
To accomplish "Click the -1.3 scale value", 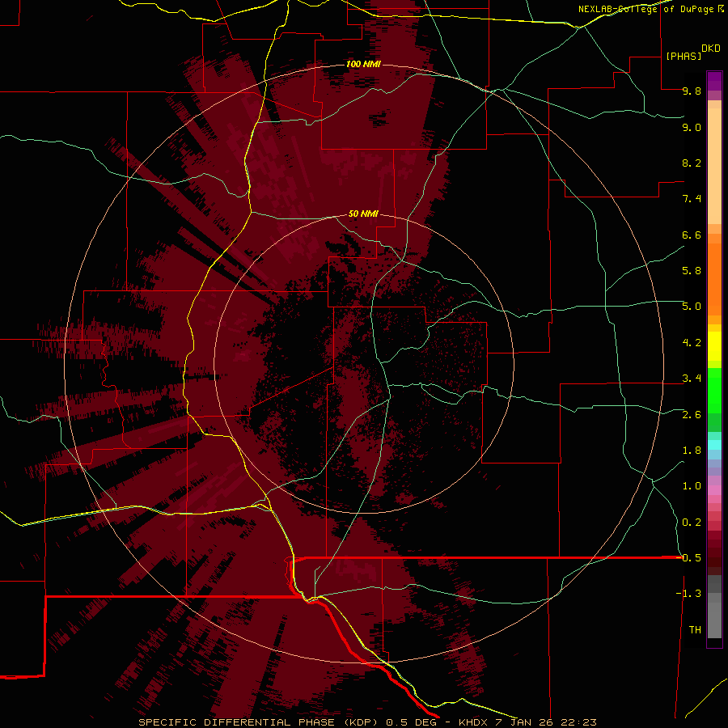I will pyautogui.click(x=688, y=594).
